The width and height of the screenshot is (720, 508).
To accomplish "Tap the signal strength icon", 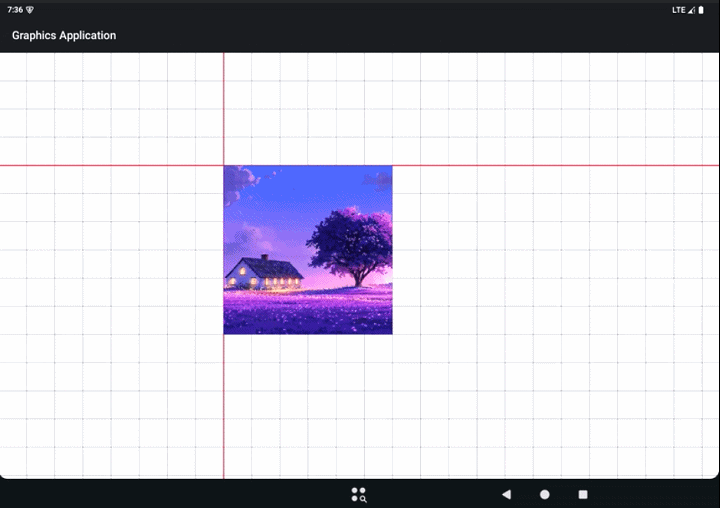I will (691, 10).
